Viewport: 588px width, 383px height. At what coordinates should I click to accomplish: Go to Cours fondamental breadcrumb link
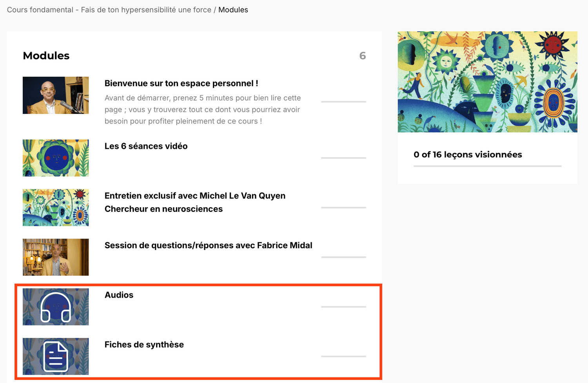pyautogui.click(x=109, y=10)
